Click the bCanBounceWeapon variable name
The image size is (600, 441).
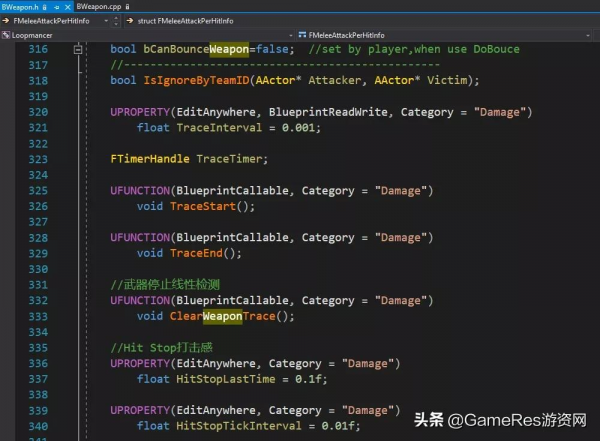[x=196, y=49]
